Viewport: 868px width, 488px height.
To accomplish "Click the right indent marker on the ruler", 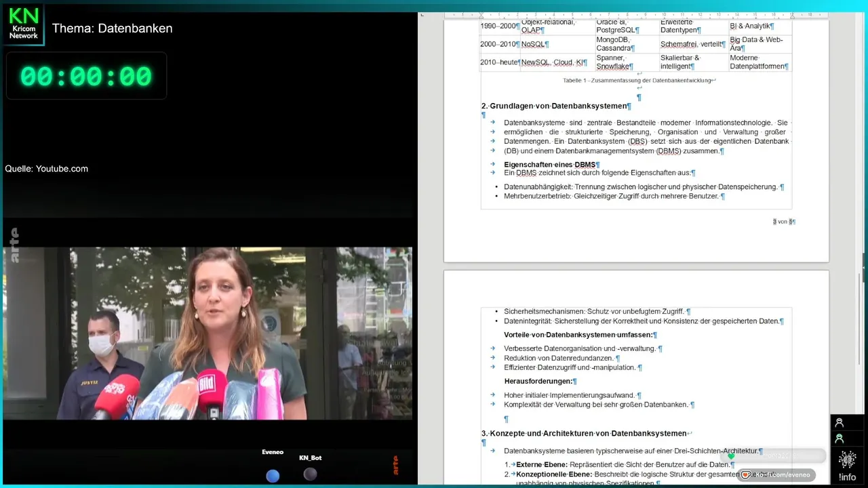I will [791, 16].
